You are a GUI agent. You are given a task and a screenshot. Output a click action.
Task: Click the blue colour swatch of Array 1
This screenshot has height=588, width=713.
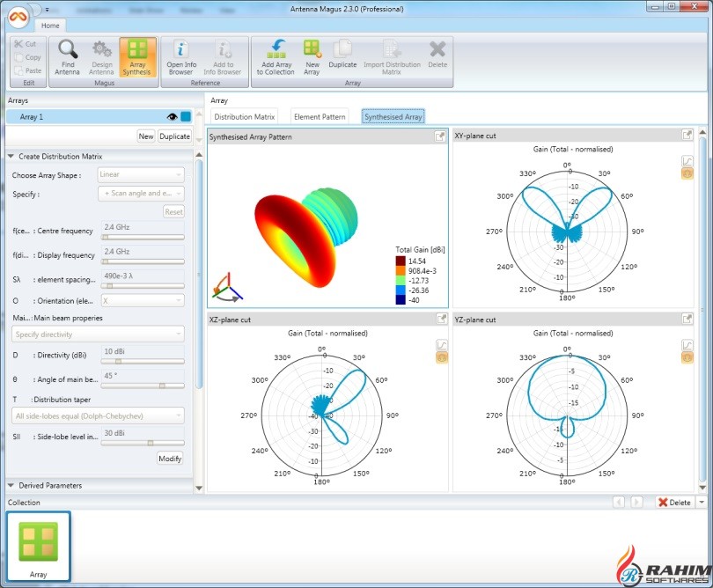(x=186, y=117)
